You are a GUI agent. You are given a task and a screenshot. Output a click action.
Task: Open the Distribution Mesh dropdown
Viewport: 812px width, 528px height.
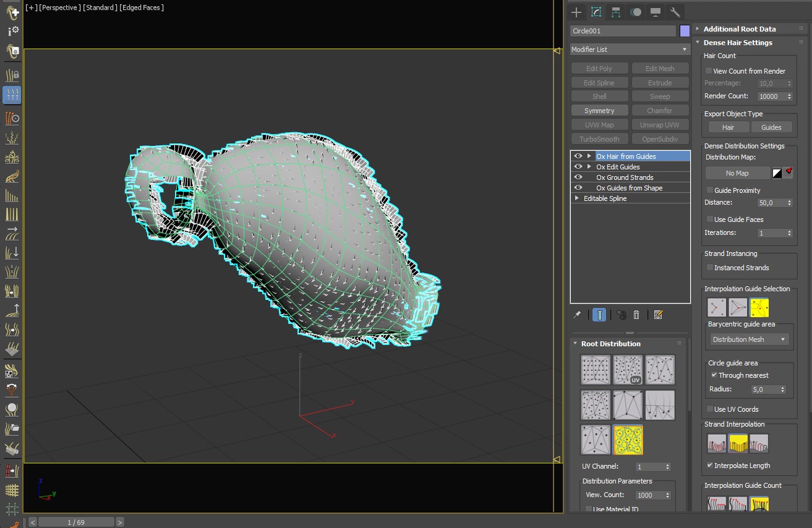coord(748,339)
